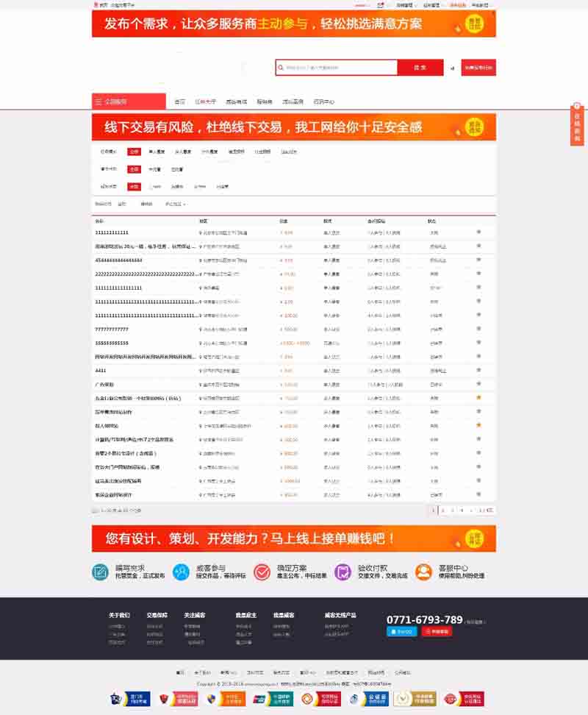Click the 验收付款 purple icon
Viewport: 588px width, 715px height.
343,572
